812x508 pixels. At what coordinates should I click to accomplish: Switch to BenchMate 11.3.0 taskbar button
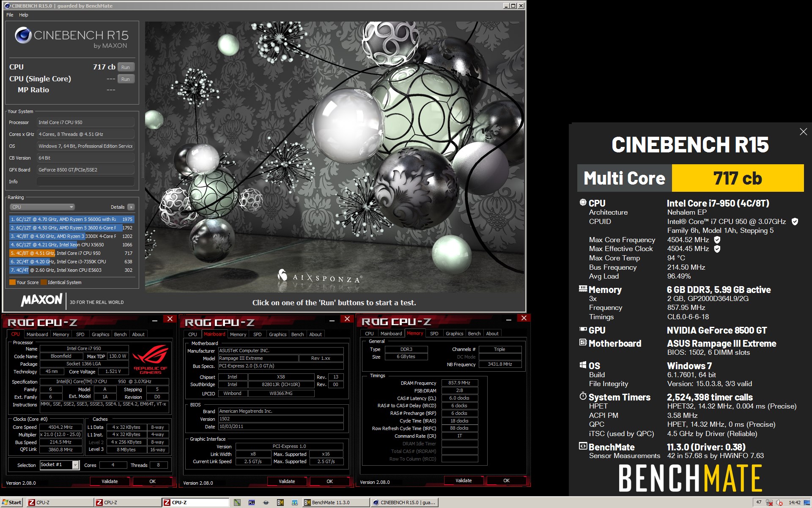pos(336,502)
